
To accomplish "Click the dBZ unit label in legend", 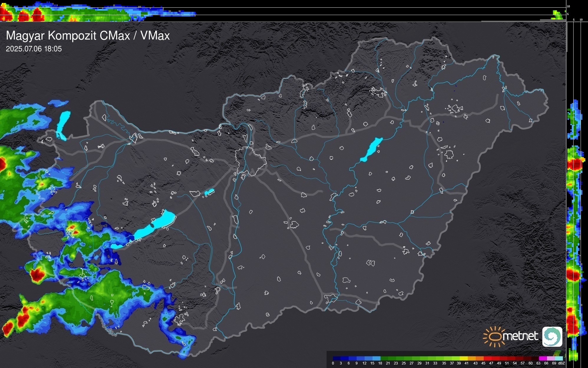I will pyautogui.click(x=561, y=363).
